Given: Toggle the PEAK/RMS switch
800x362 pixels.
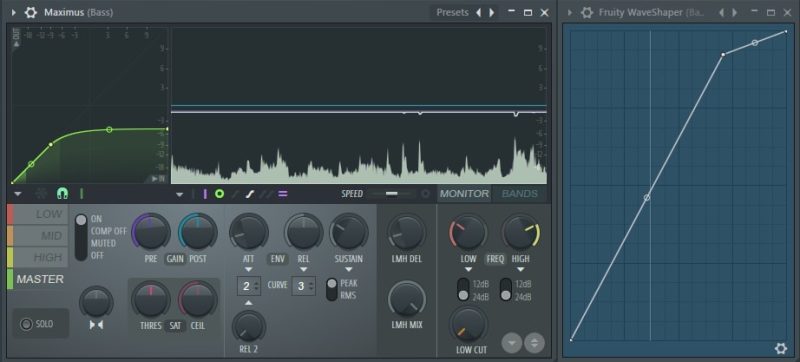Looking at the screenshot, I should (x=332, y=289).
